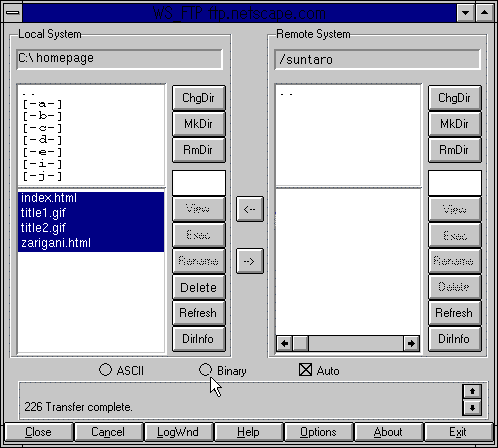Click the remote list scroll-right arrow
The width and height of the screenshot is (498, 448).
pos(411,343)
